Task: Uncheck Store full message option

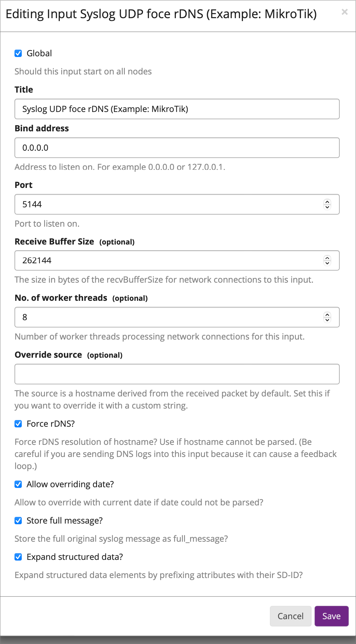Action: tap(18, 521)
